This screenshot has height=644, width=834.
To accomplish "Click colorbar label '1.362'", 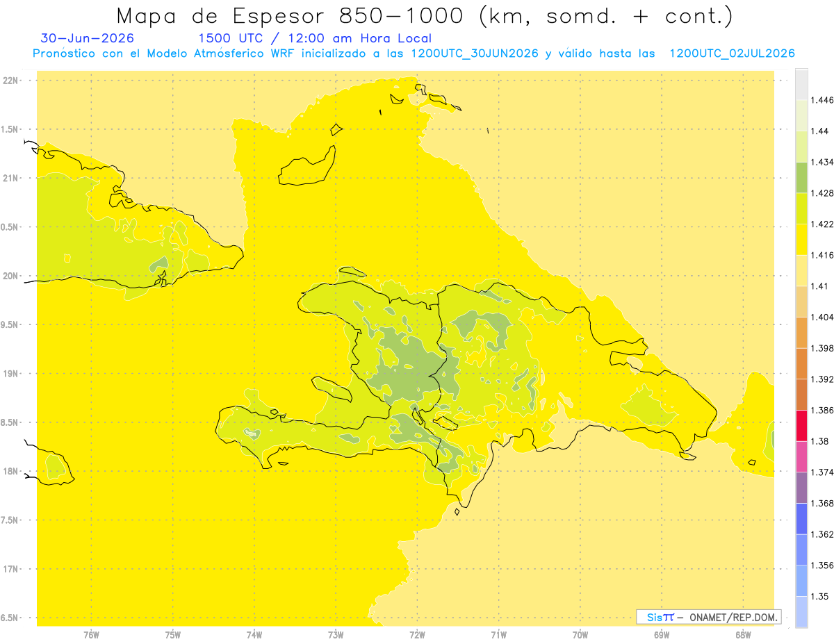I will [822, 534].
